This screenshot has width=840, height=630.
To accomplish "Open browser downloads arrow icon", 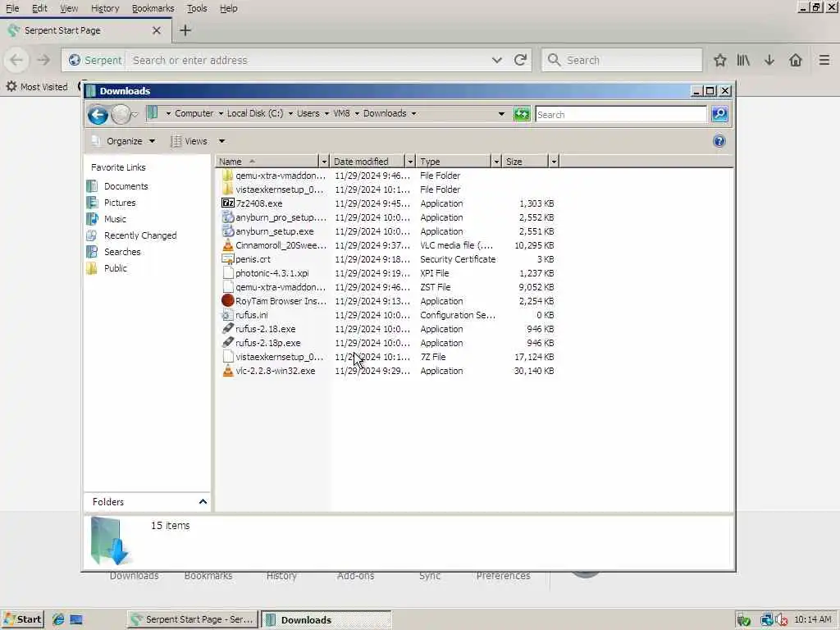I will [x=769, y=60].
